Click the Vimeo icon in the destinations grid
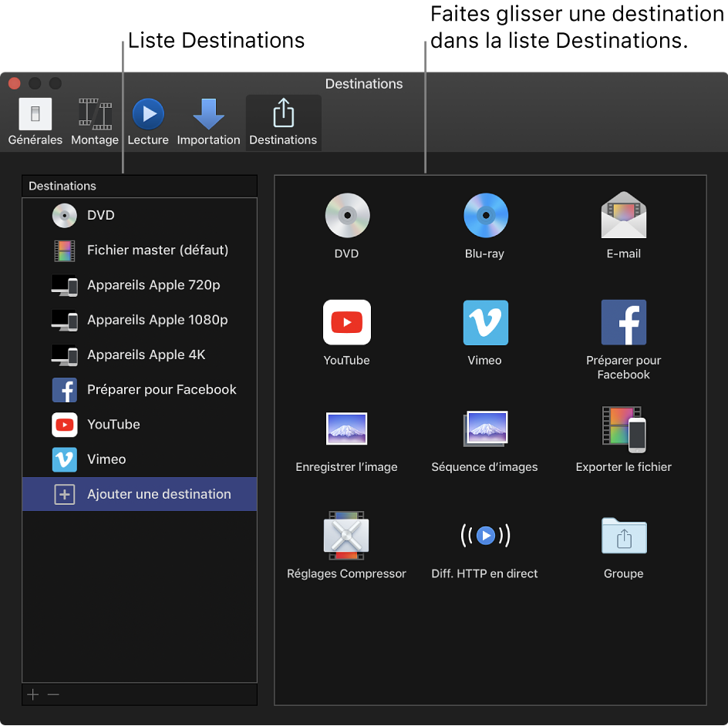The image size is (728, 726). pyautogui.click(x=485, y=323)
